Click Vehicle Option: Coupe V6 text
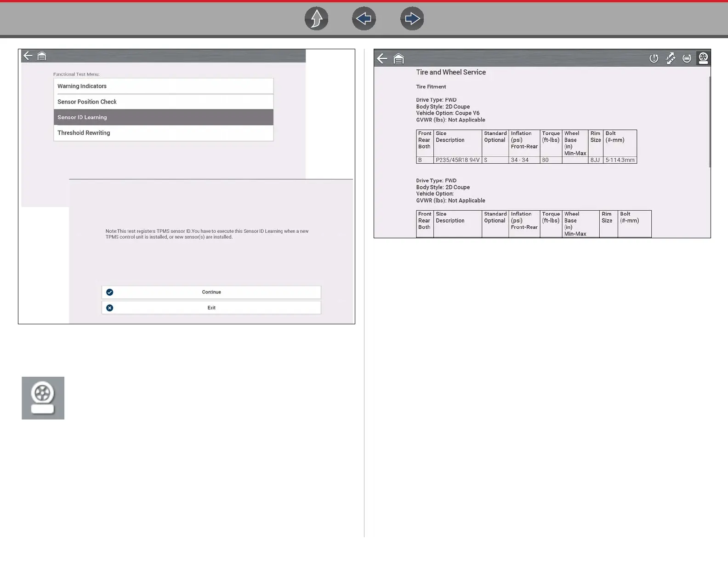Screen dimensions: 728x563 (448, 113)
